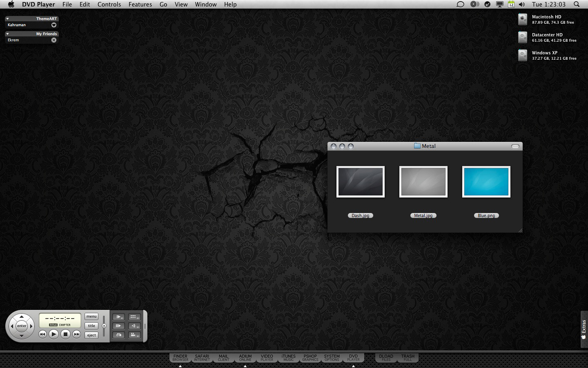This screenshot has height=368, width=588.
Task: Click the Dash.jpg file name label
Action: [361, 215]
